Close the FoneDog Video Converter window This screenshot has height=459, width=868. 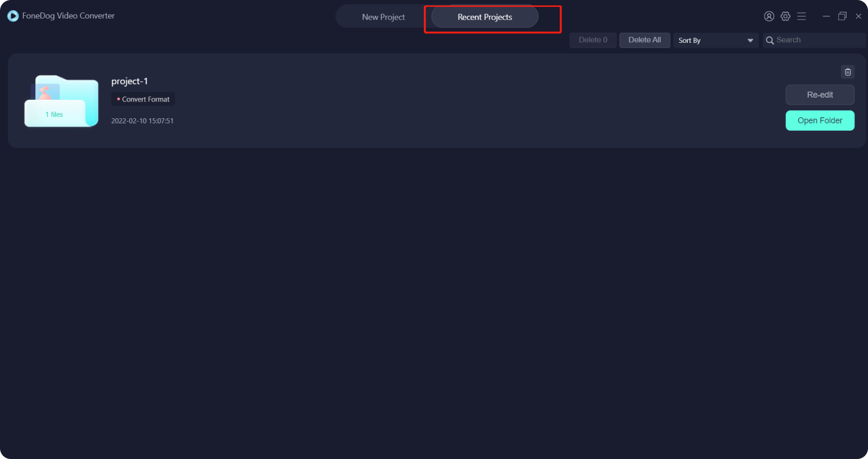858,16
